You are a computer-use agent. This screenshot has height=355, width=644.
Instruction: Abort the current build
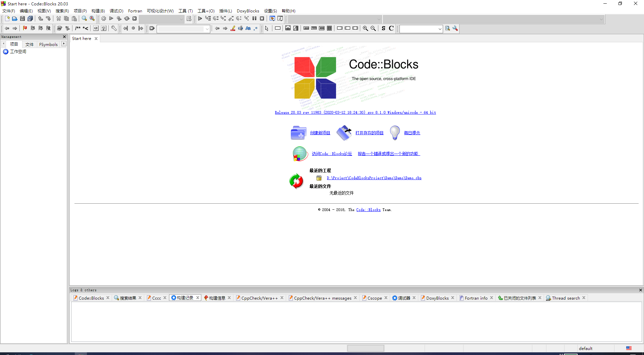pos(135,18)
